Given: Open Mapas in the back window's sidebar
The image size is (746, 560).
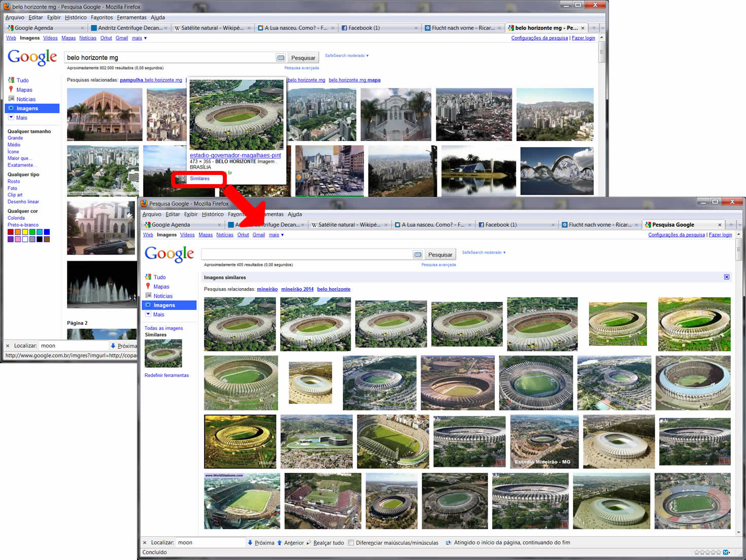Looking at the screenshot, I should tap(24, 90).
